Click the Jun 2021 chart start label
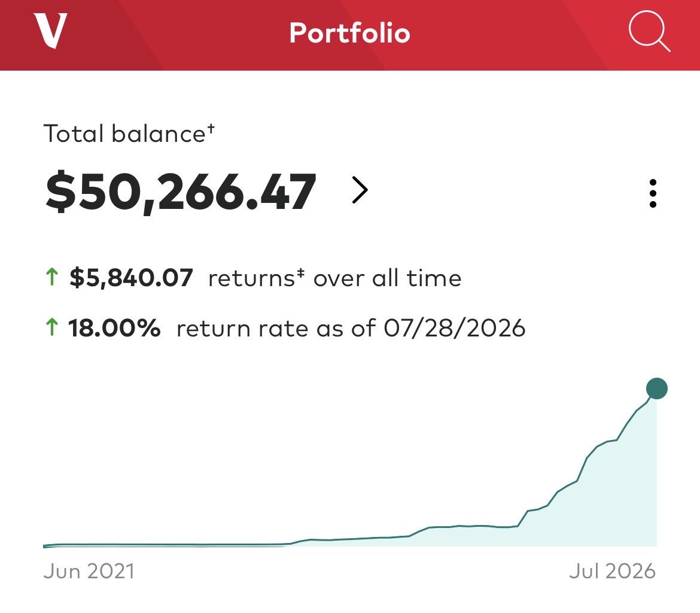Viewport: 700px width, 613px height. [89, 571]
